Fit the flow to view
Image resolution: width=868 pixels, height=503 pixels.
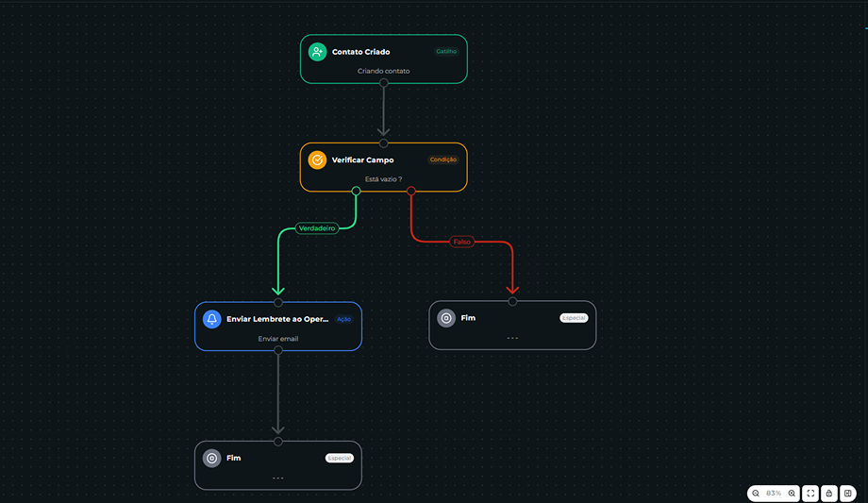coord(810,493)
